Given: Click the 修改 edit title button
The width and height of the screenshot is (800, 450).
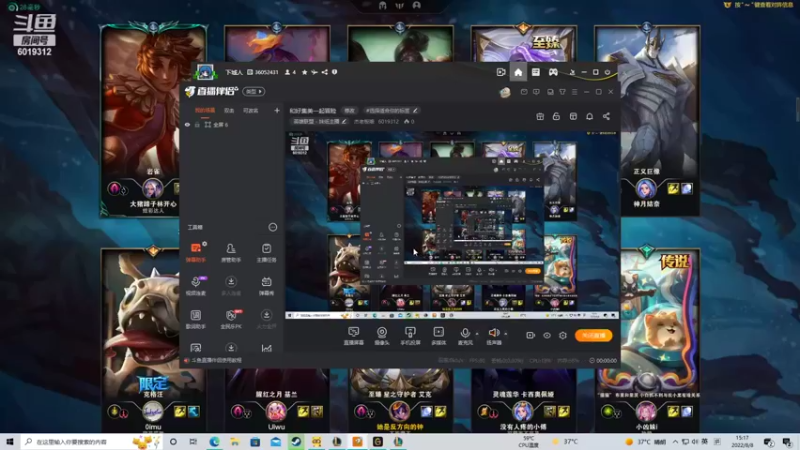Looking at the screenshot, I should (349, 110).
